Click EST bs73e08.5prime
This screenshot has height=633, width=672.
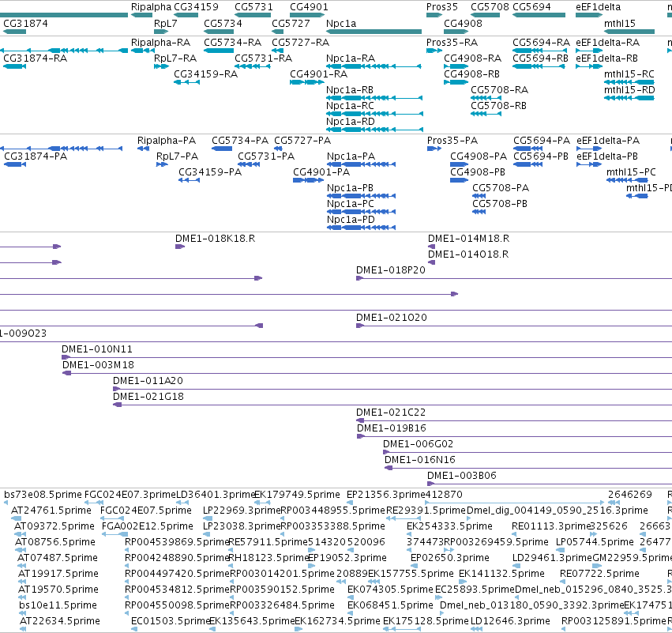43,495
